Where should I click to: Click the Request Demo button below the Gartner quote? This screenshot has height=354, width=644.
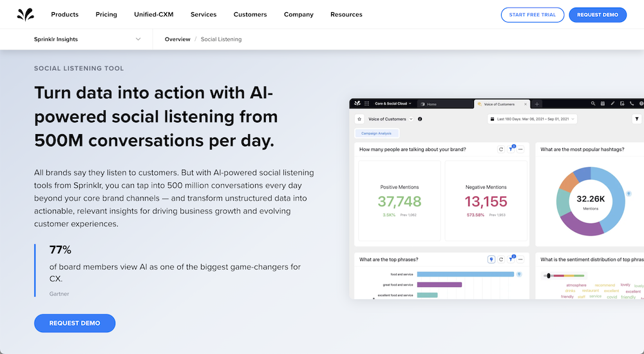pyautogui.click(x=75, y=323)
